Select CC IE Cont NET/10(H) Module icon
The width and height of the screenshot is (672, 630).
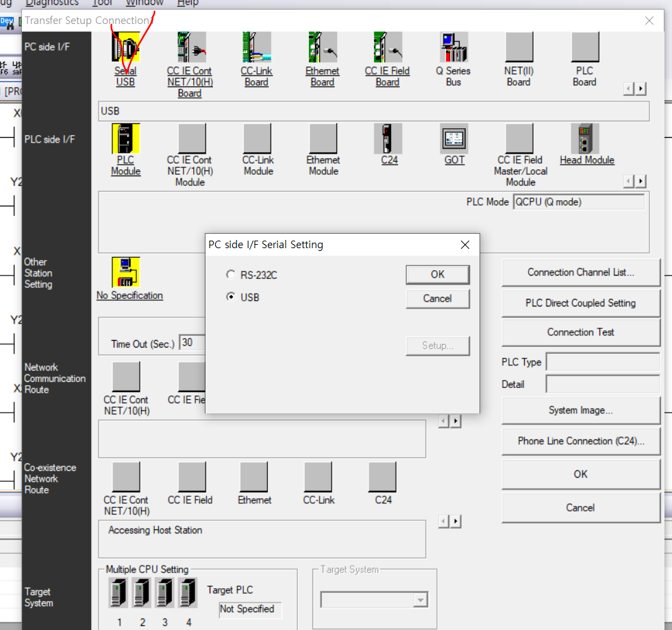[x=192, y=138]
